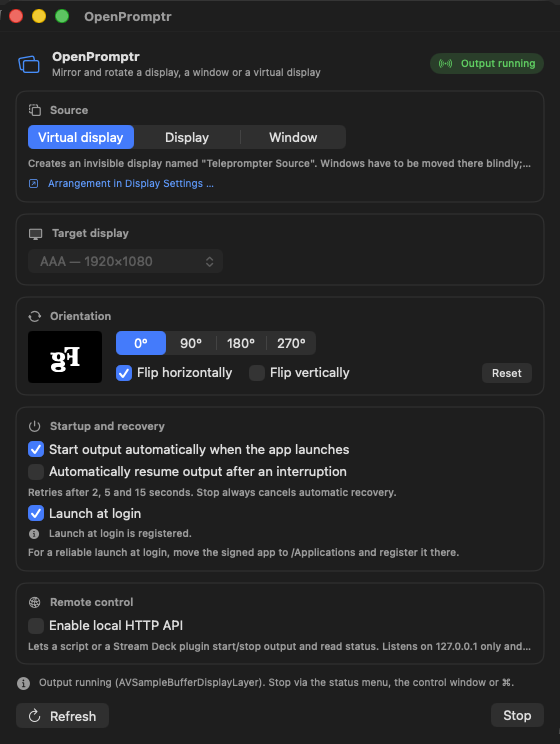Viewport: 560px width, 744px height.
Task: Switch source to Display tab
Action: pos(187,137)
